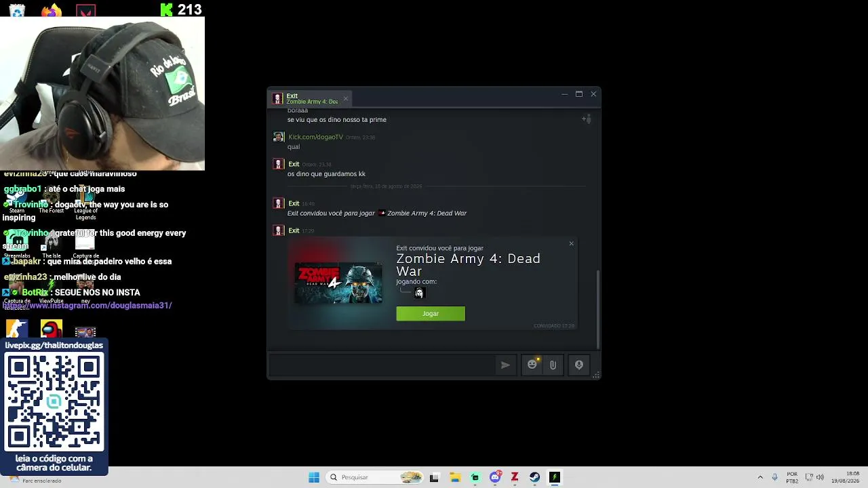868x488 pixels.
Task: Open the POR PTB2 language switcher
Action: coord(792,477)
